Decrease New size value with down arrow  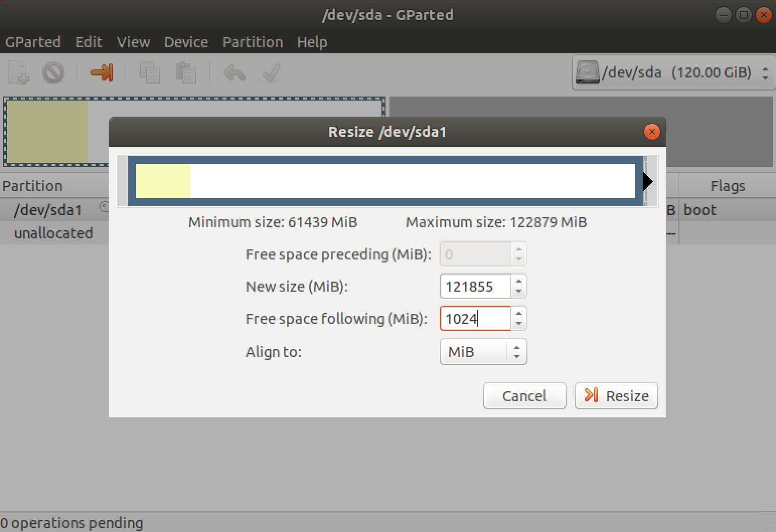518,292
